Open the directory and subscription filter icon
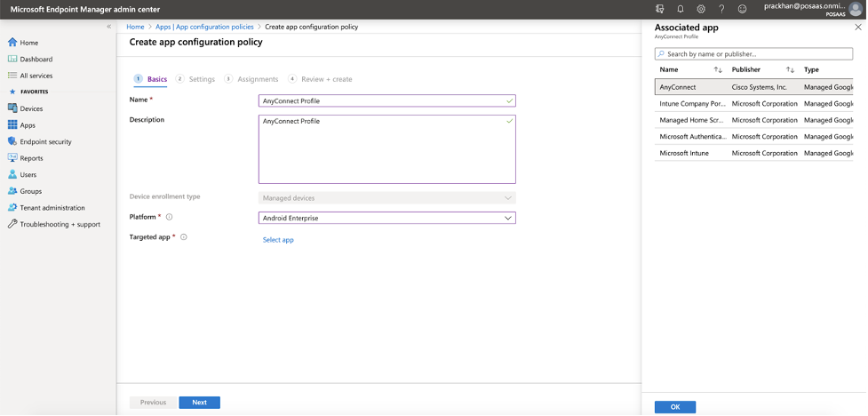Screen dimensions: 868x416 659,9
